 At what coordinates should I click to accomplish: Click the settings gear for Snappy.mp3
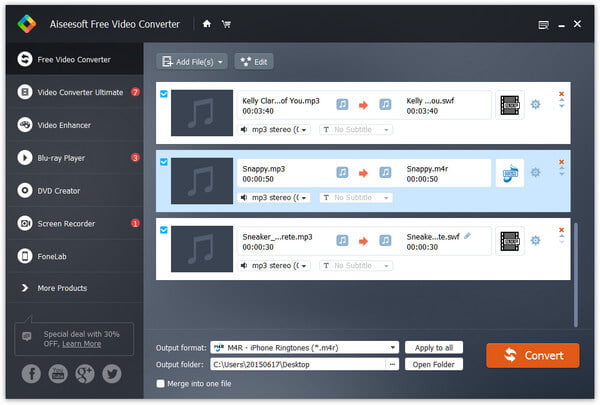click(535, 172)
